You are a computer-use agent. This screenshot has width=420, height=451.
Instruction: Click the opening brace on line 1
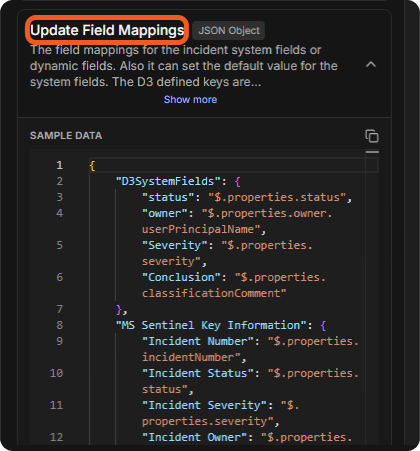coord(92,165)
